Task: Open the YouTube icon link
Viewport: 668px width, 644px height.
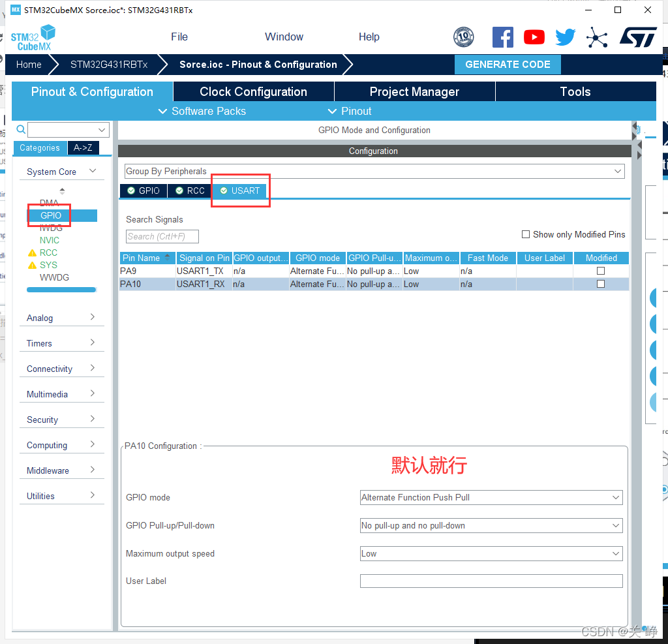Action: [534, 37]
